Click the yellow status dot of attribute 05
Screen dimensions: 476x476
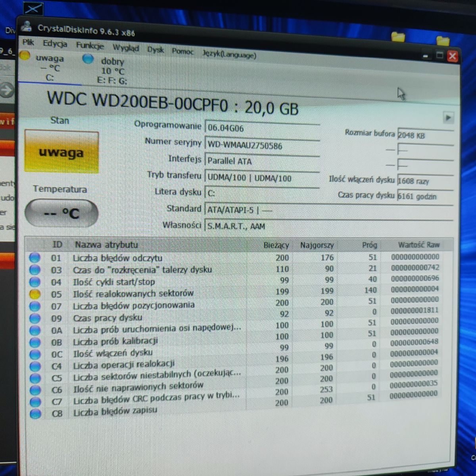click(x=35, y=294)
